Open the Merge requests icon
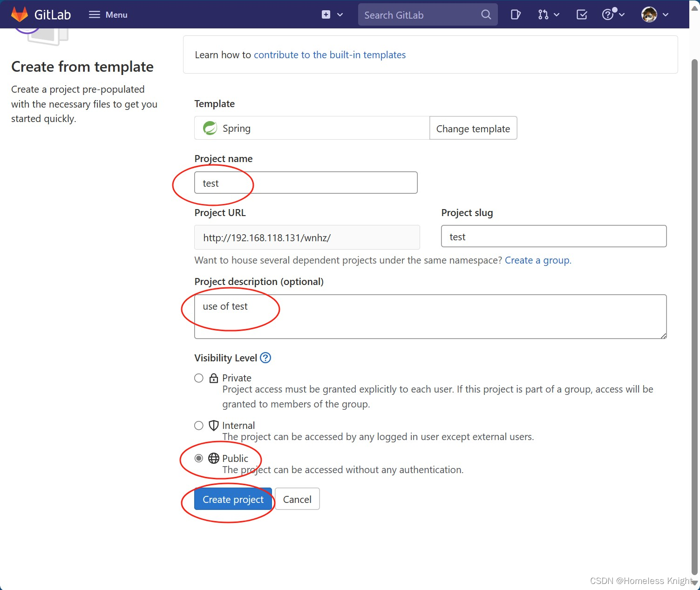Viewport: 700px width, 590px height. [x=543, y=14]
